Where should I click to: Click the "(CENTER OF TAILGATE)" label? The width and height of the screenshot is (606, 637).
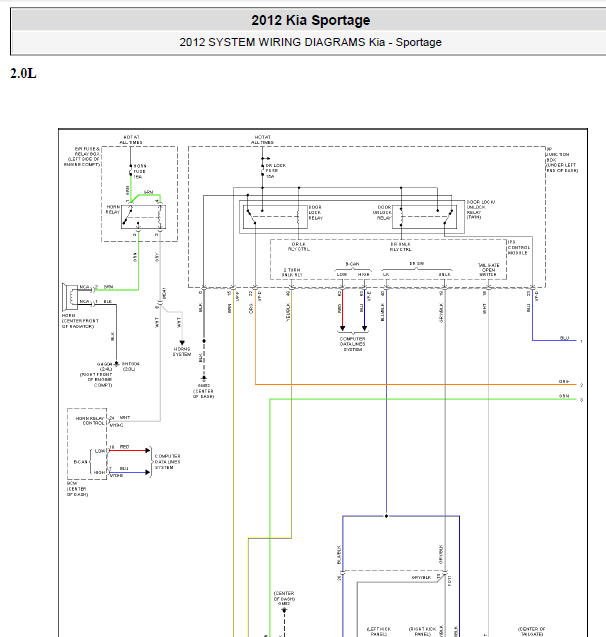pyautogui.click(x=531, y=631)
